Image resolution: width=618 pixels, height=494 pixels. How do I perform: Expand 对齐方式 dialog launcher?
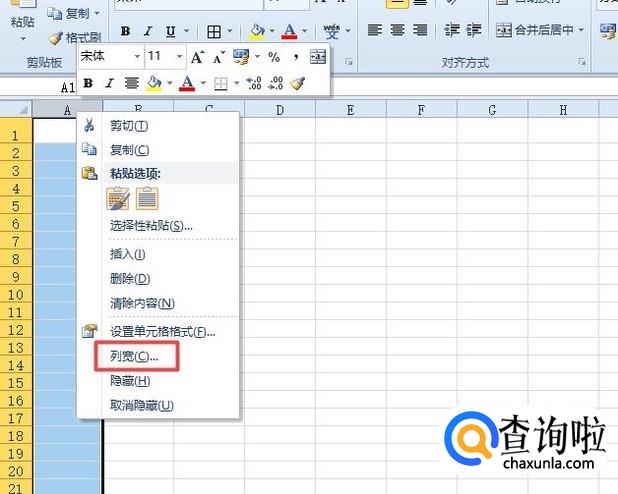pos(582,62)
